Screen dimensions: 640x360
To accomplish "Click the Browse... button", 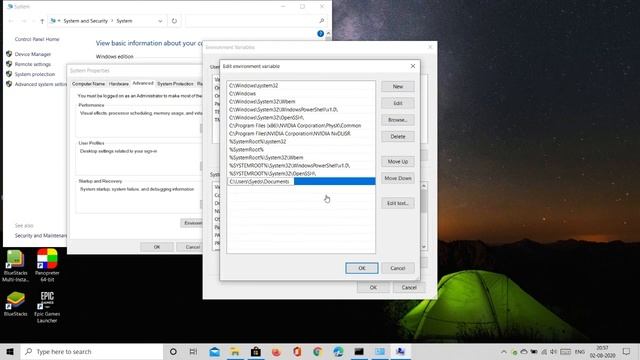I will click(x=398, y=120).
